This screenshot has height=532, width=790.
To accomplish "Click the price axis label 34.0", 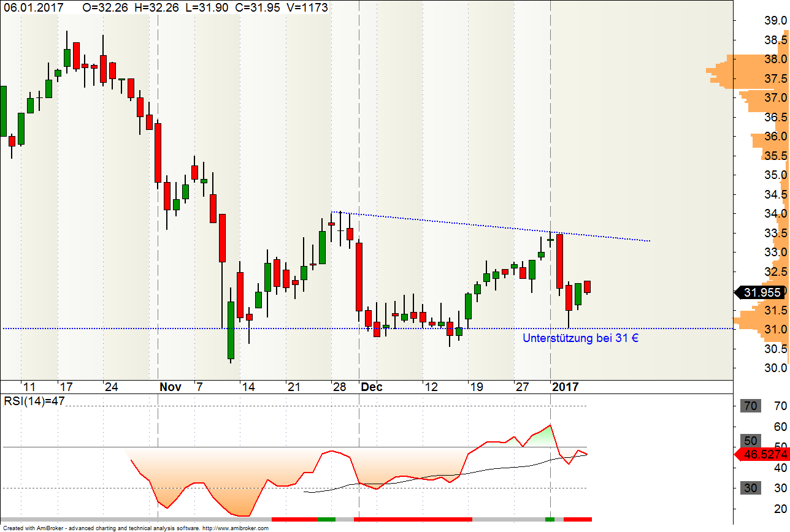I will [776, 214].
